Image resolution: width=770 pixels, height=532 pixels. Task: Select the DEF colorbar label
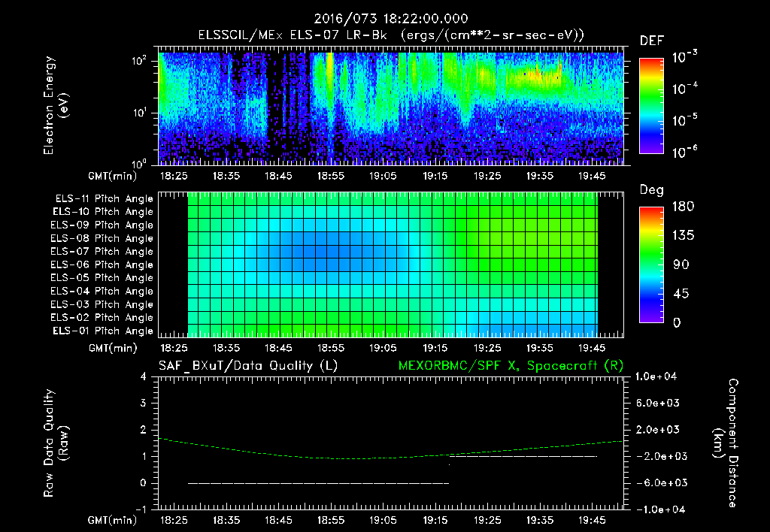(x=652, y=41)
